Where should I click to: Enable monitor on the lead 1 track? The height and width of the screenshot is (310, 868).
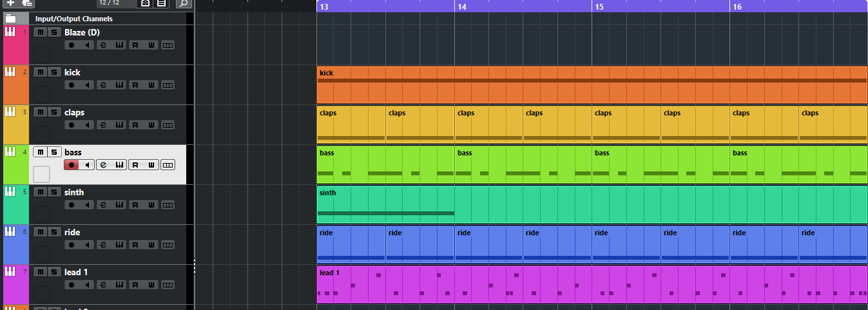87,285
